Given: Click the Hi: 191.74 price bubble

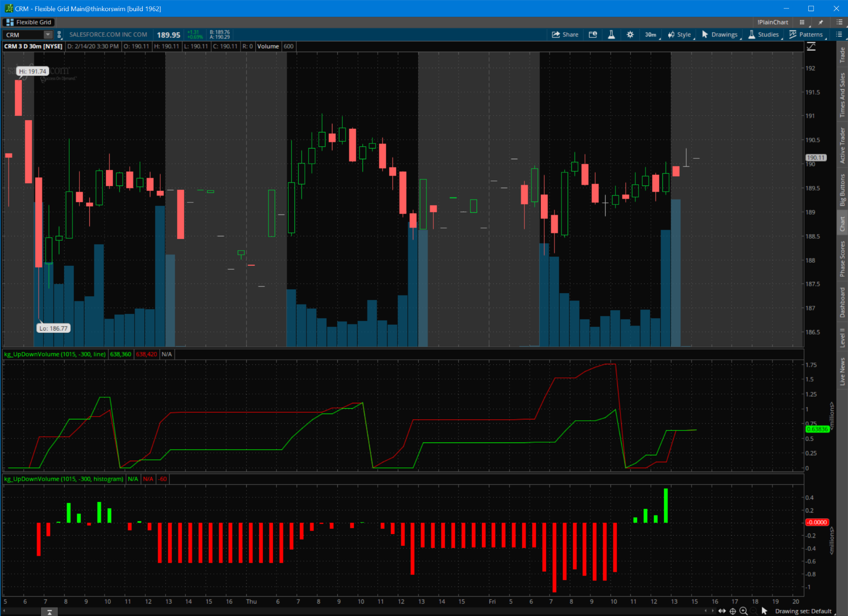Looking at the screenshot, I should coord(33,71).
